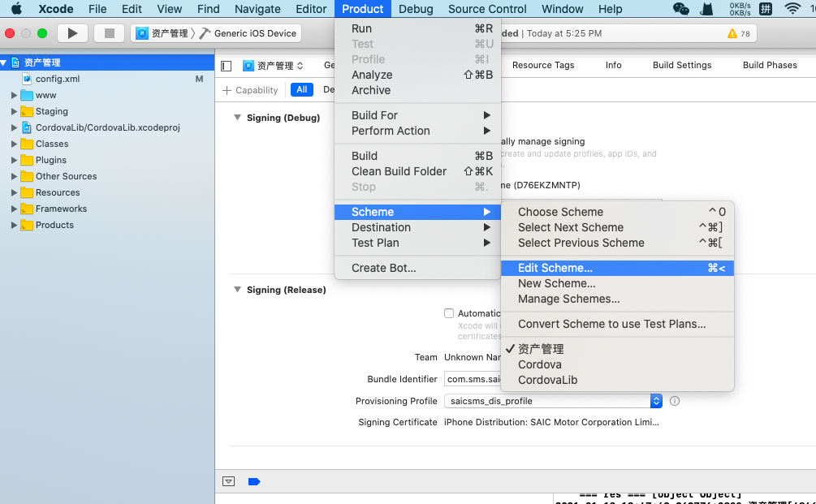This screenshot has height=504, width=816.
Task: Select the www folder icon
Action: [27, 95]
